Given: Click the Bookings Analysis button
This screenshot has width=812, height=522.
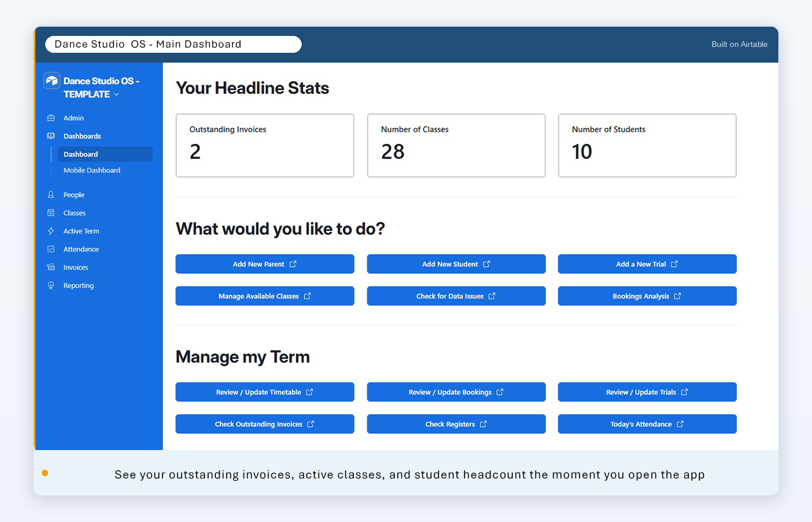Looking at the screenshot, I should pos(647,296).
